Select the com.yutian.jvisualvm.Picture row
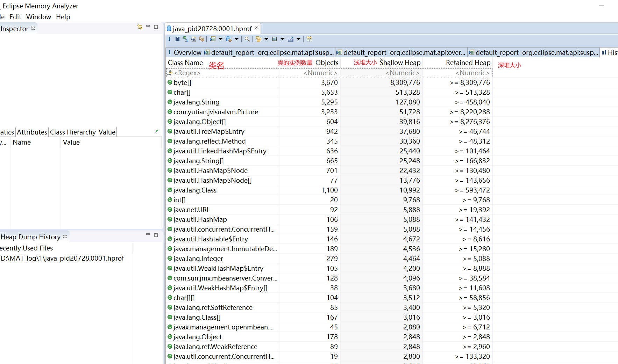Image resolution: width=618 pixels, height=364 pixels. [215, 112]
